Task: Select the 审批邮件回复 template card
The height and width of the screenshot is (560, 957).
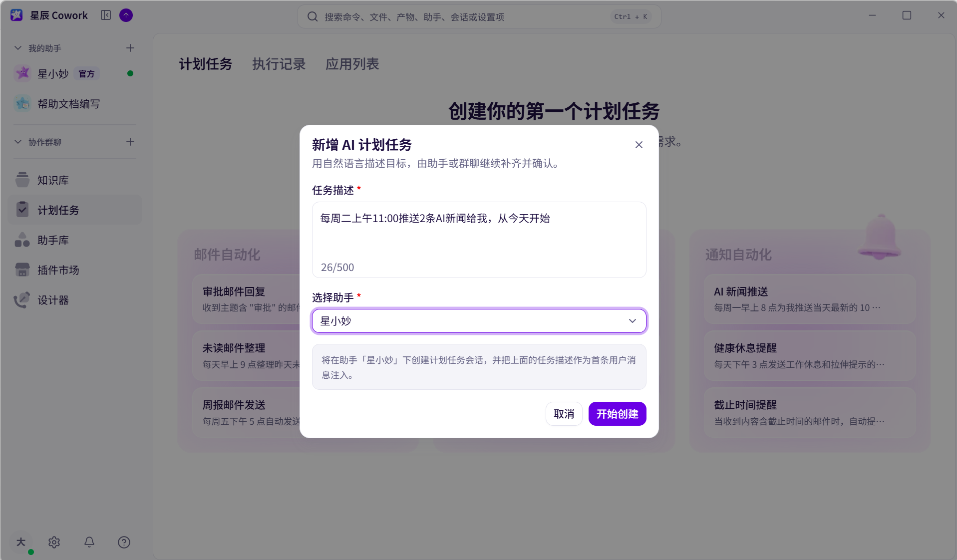Action: click(247, 299)
